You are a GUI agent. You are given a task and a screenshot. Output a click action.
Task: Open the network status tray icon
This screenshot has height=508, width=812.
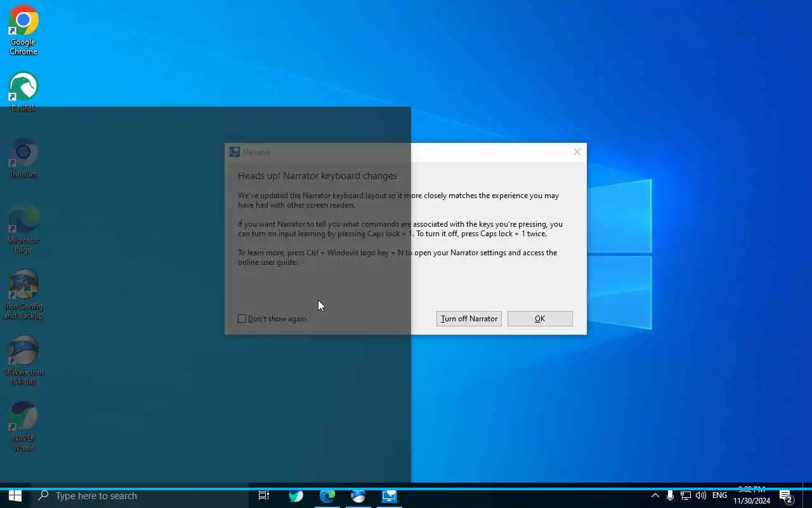[x=686, y=496]
